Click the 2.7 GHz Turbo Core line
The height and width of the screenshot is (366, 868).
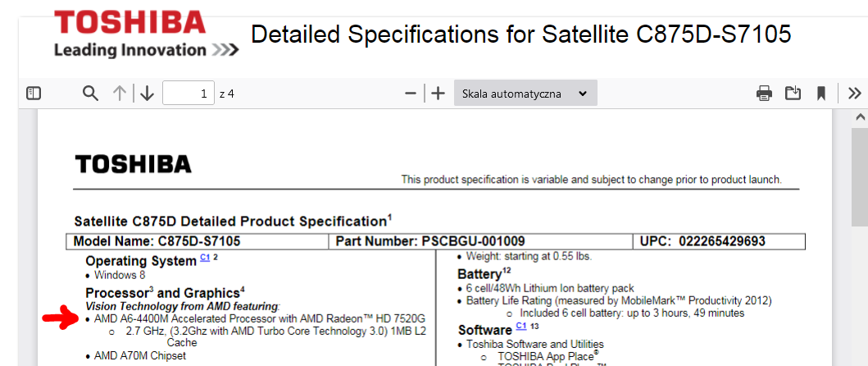point(276,331)
